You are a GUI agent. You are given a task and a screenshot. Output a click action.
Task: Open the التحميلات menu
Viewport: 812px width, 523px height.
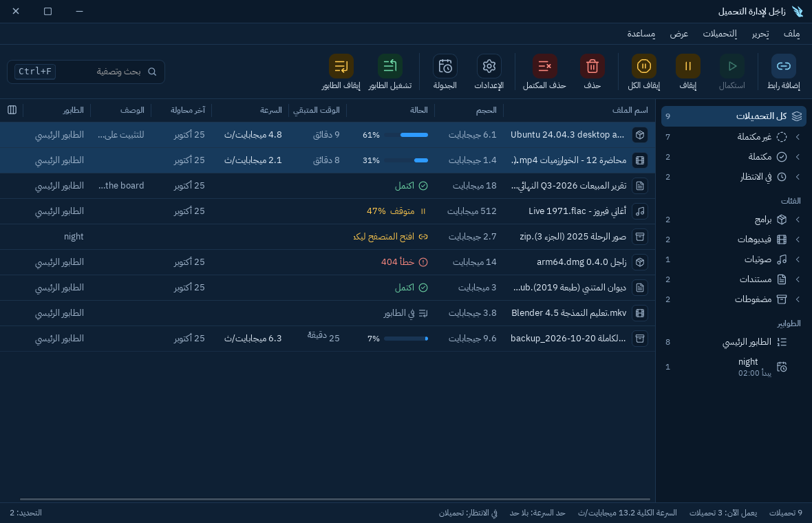click(x=719, y=34)
